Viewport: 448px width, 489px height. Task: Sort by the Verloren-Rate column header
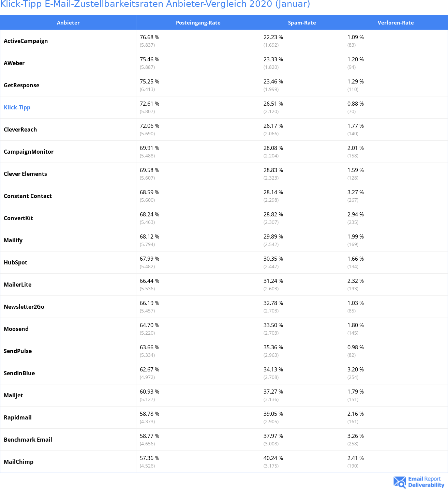(x=395, y=23)
